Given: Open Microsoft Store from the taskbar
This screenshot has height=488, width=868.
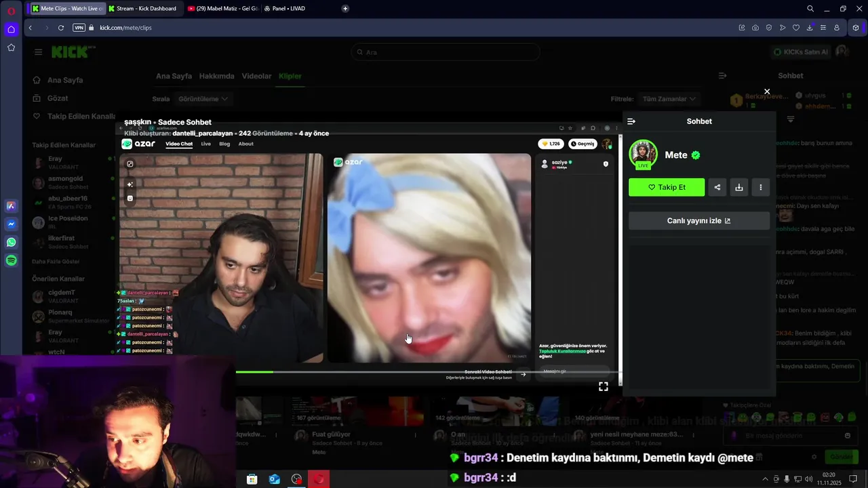Looking at the screenshot, I should pyautogui.click(x=252, y=479).
